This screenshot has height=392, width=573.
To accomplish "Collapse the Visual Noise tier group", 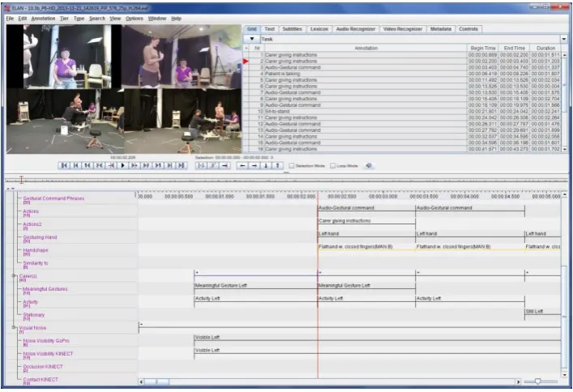I will click(x=14, y=327).
